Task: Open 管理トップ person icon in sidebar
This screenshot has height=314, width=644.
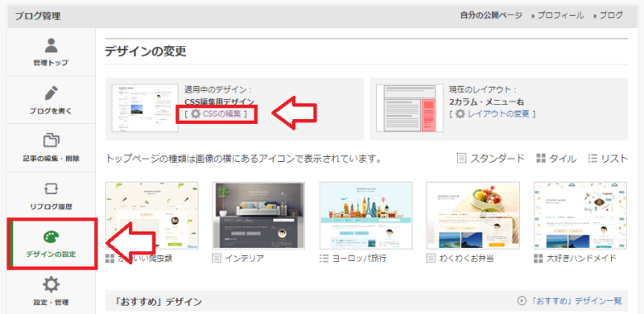Action: click(x=51, y=46)
